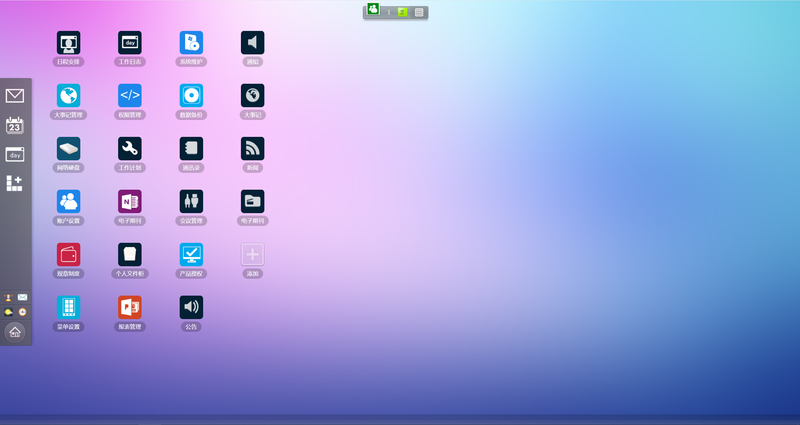Open the 网络硬盘 network disk
Viewport: 800px width, 425px height.
click(68, 148)
